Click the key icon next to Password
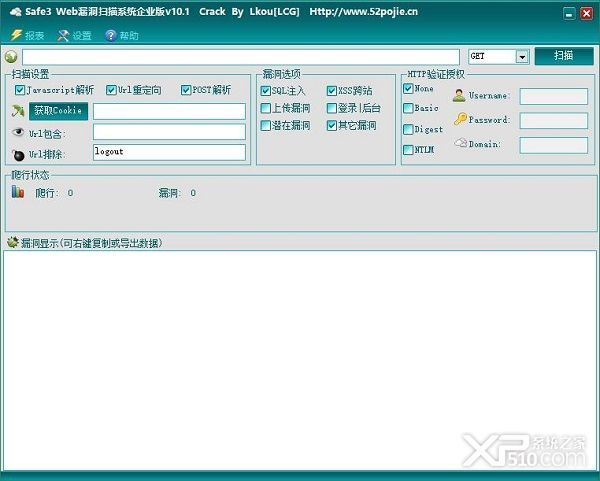This screenshot has width=600, height=481. tap(460, 119)
